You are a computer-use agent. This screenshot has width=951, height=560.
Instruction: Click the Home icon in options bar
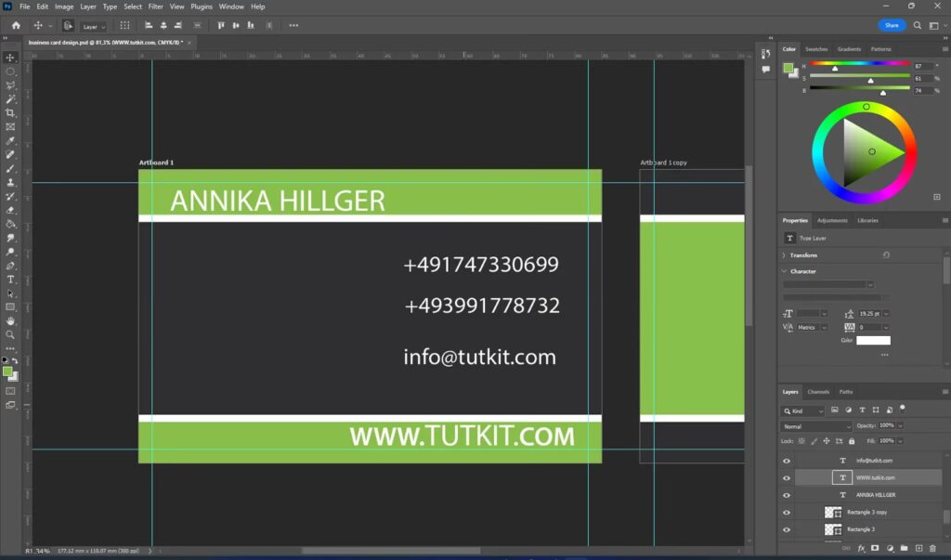[15, 25]
